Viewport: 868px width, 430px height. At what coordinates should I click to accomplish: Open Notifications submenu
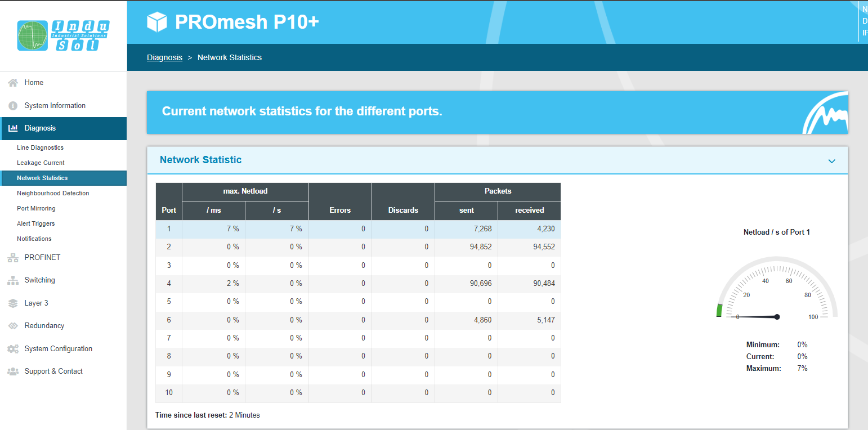pyautogui.click(x=63, y=239)
